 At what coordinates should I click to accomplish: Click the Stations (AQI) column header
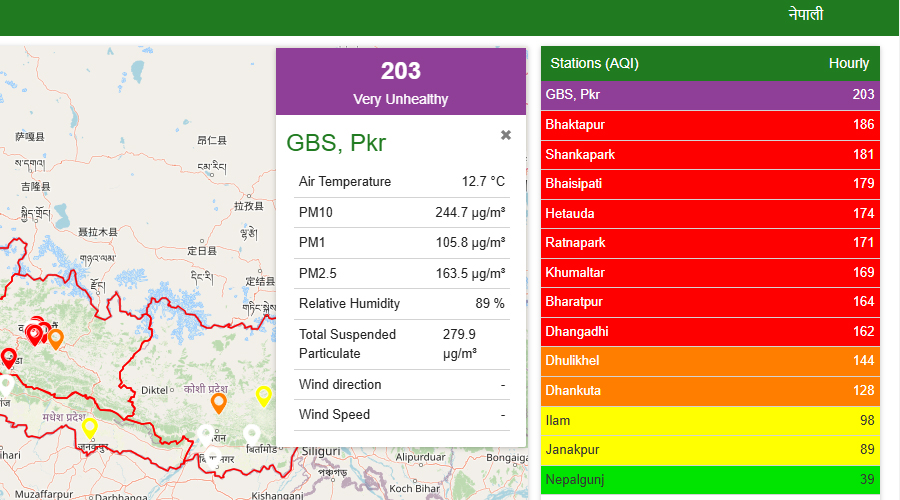tap(594, 63)
